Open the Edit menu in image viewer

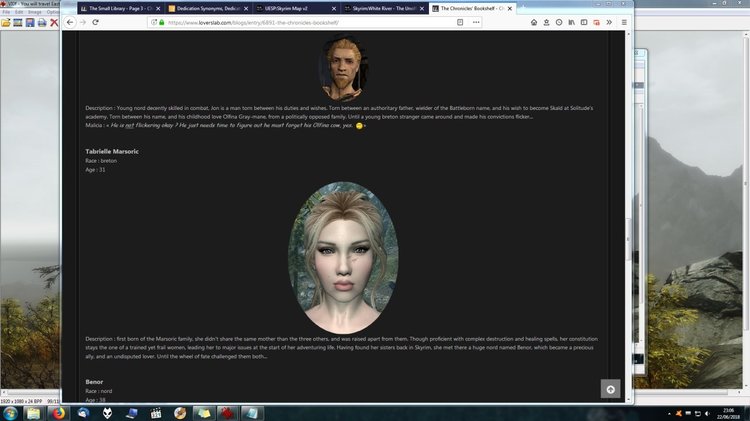tap(19, 12)
